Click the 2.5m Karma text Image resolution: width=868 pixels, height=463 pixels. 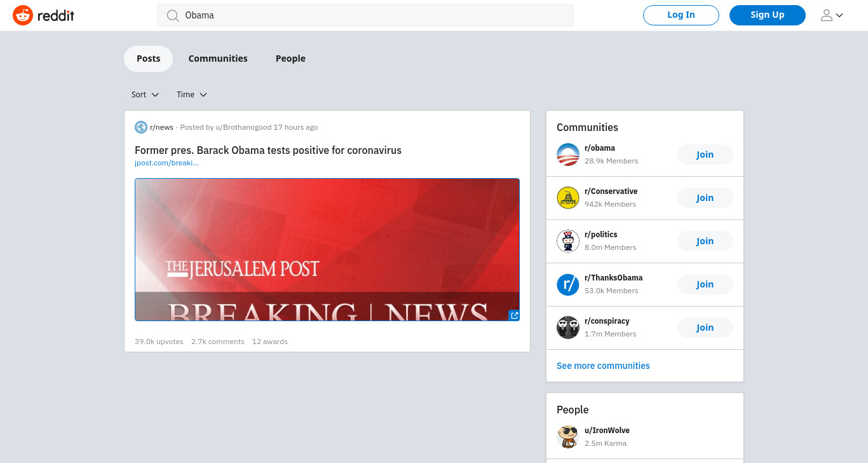coord(606,443)
